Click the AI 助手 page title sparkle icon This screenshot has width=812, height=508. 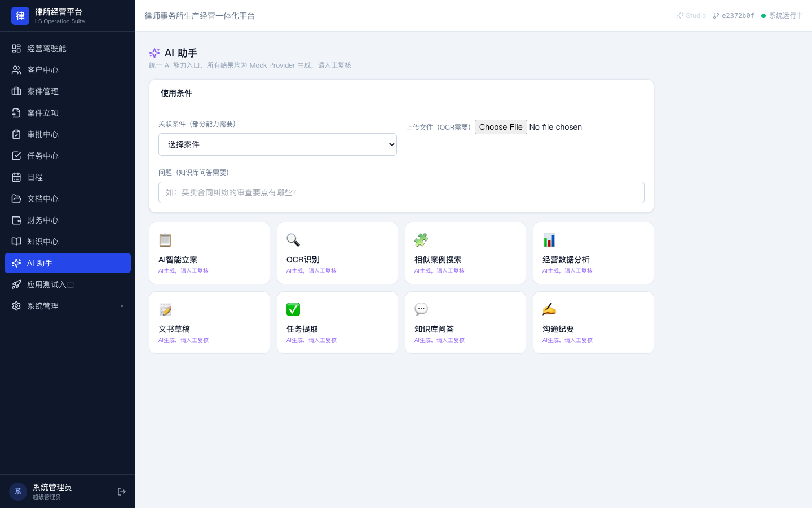tap(155, 53)
